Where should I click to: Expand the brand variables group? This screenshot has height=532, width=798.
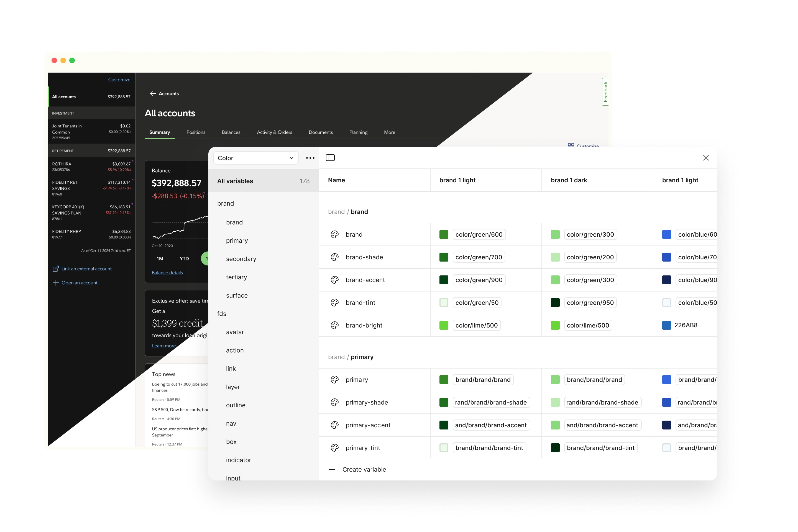click(x=224, y=203)
